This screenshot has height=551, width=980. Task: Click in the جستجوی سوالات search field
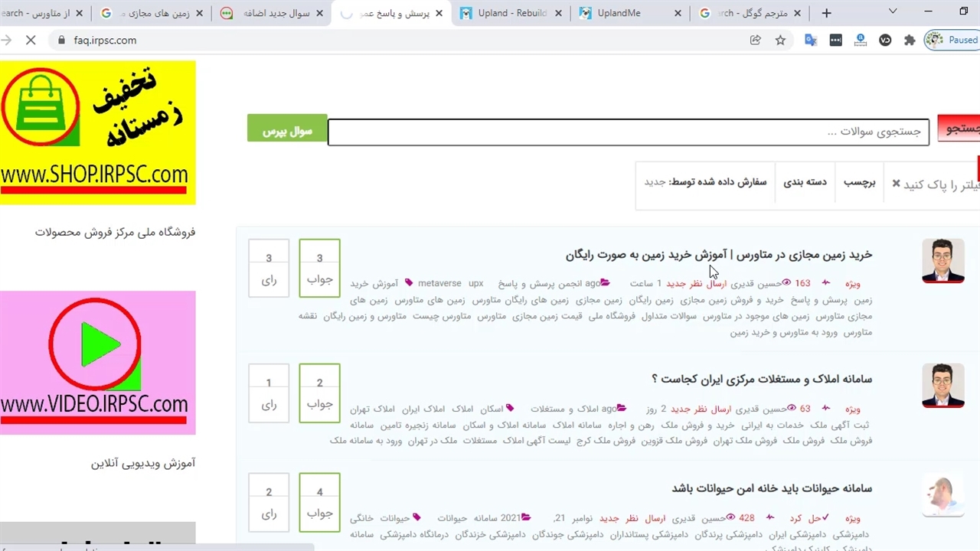(628, 132)
